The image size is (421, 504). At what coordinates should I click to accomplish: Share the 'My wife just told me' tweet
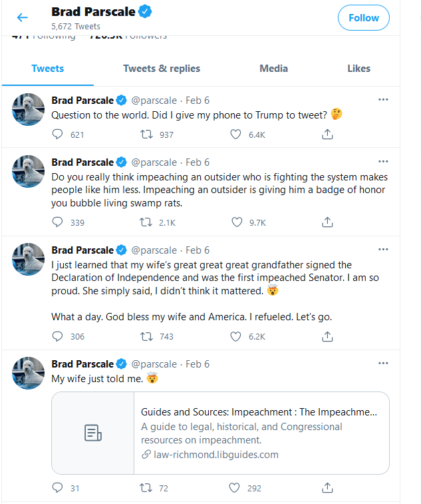[x=327, y=488]
